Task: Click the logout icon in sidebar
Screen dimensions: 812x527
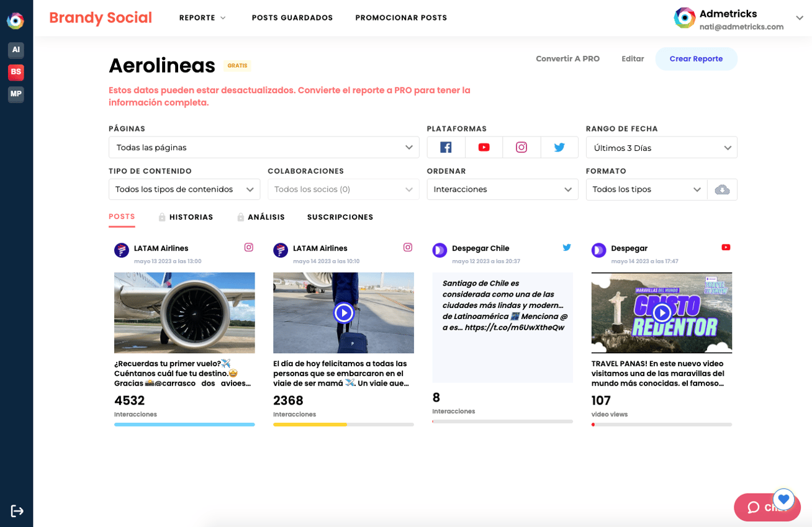Action: [x=17, y=511]
